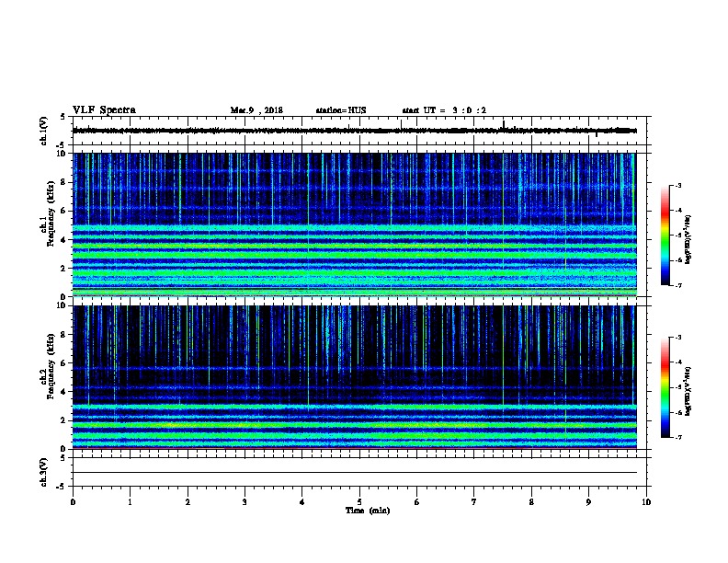The height and width of the screenshot is (563, 728).
Task: Click the flat ch.3 voltage trace line
Action: 355,473
